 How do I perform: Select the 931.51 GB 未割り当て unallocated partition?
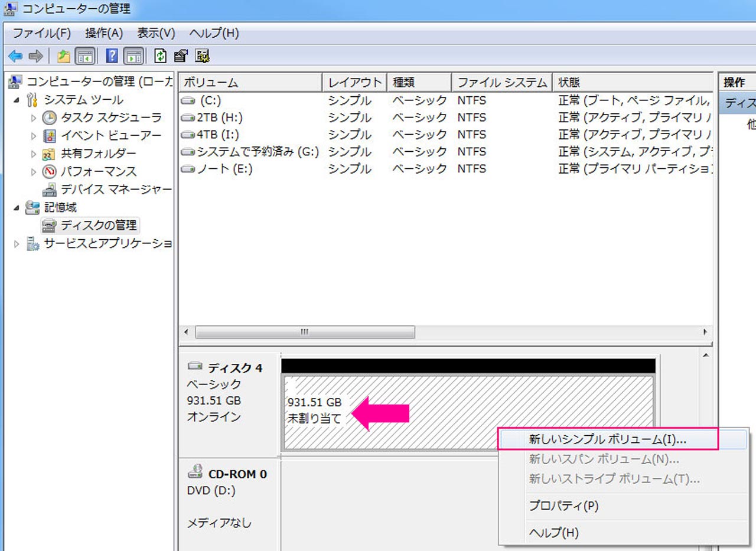point(468,413)
